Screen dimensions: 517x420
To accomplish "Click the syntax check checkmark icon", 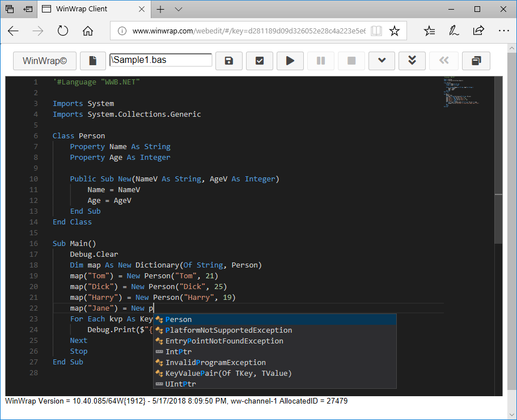I will pyautogui.click(x=260, y=61).
